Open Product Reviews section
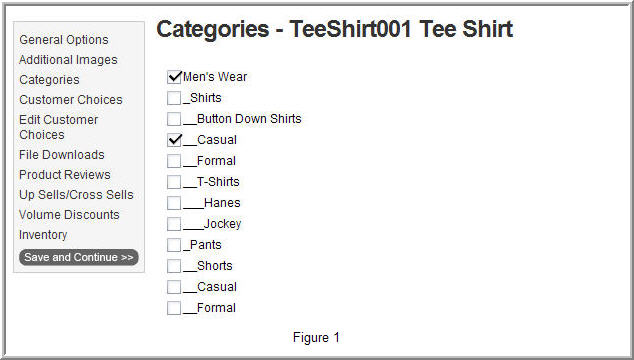Viewport: 634px width, 360px height. tap(65, 175)
